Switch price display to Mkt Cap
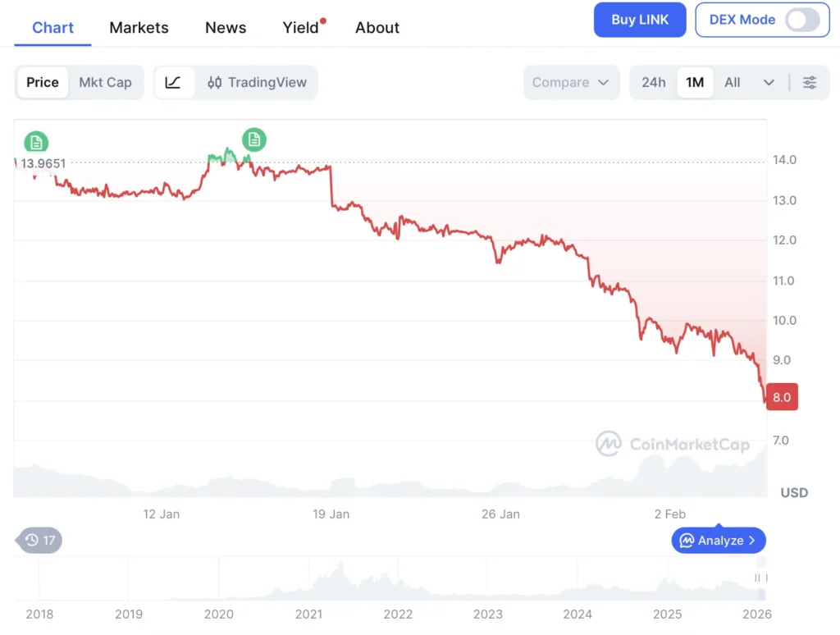840x635 pixels. point(105,83)
